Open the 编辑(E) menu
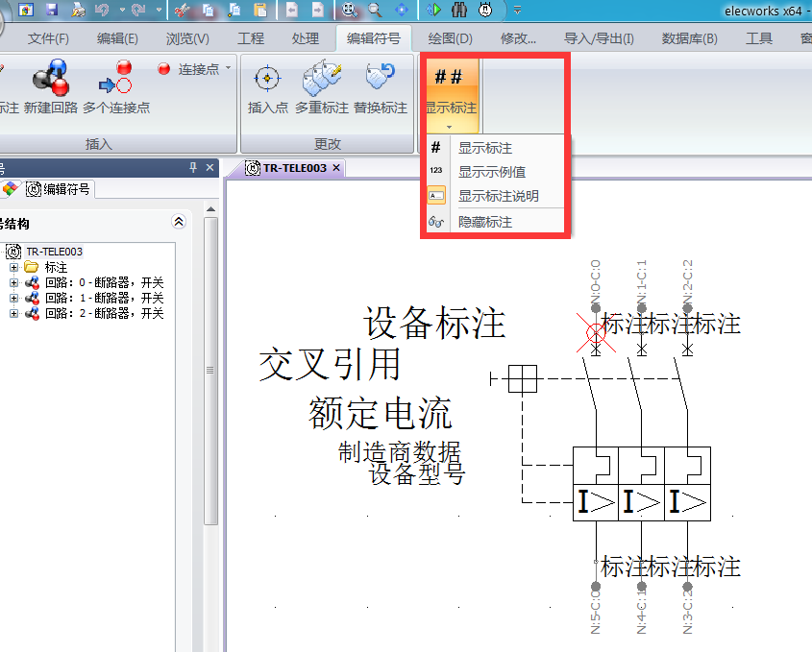The width and height of the screenshot is (812, 652). [117, 38]
